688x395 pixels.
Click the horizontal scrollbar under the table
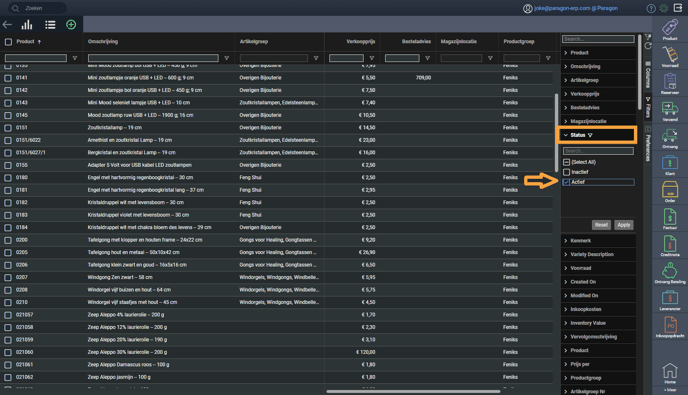click(413, 391)
